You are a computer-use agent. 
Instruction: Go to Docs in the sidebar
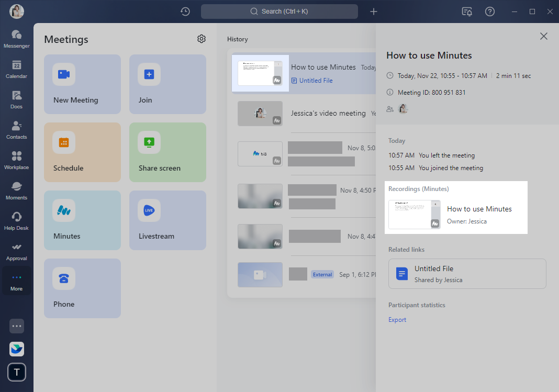tap(16, 99)
